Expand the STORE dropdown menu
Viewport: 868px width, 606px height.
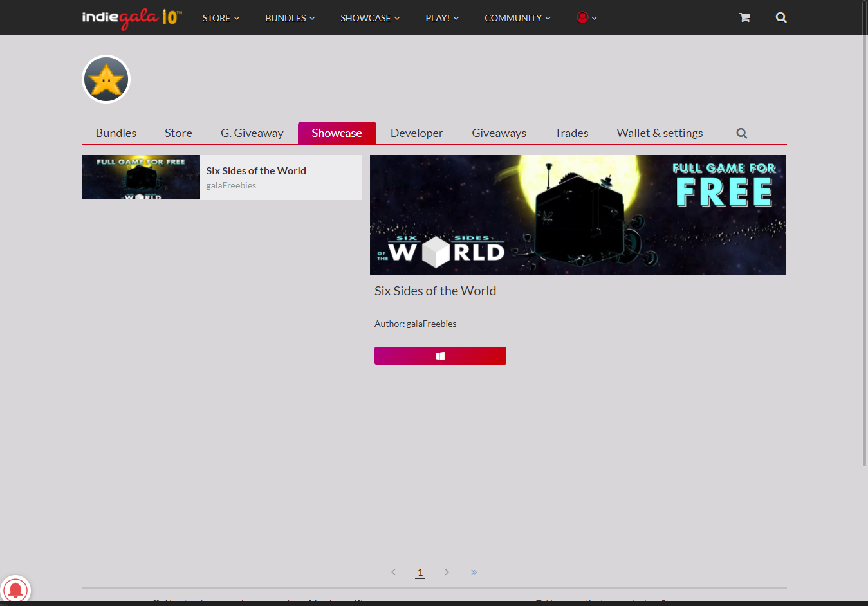(x=221, y=18)
